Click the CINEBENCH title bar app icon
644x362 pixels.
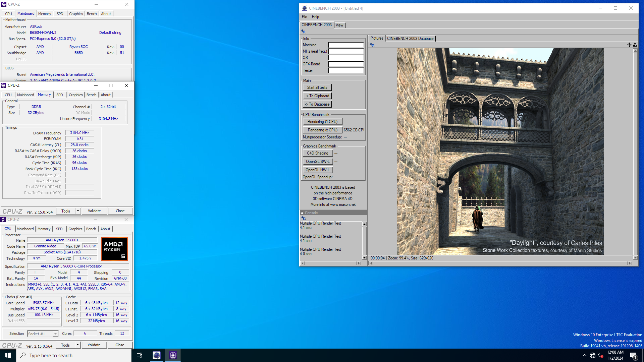[x=304, y=8]
